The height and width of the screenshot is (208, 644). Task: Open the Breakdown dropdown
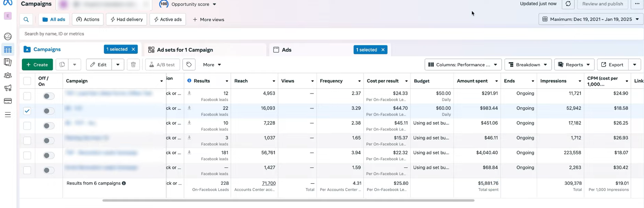pyautogui.click(x=528, y=65)
